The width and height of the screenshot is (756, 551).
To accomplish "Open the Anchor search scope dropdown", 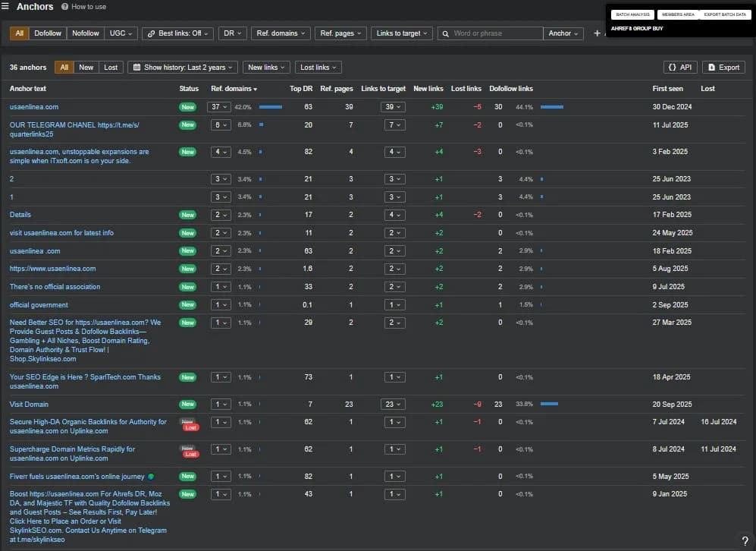I will (563, 33).
